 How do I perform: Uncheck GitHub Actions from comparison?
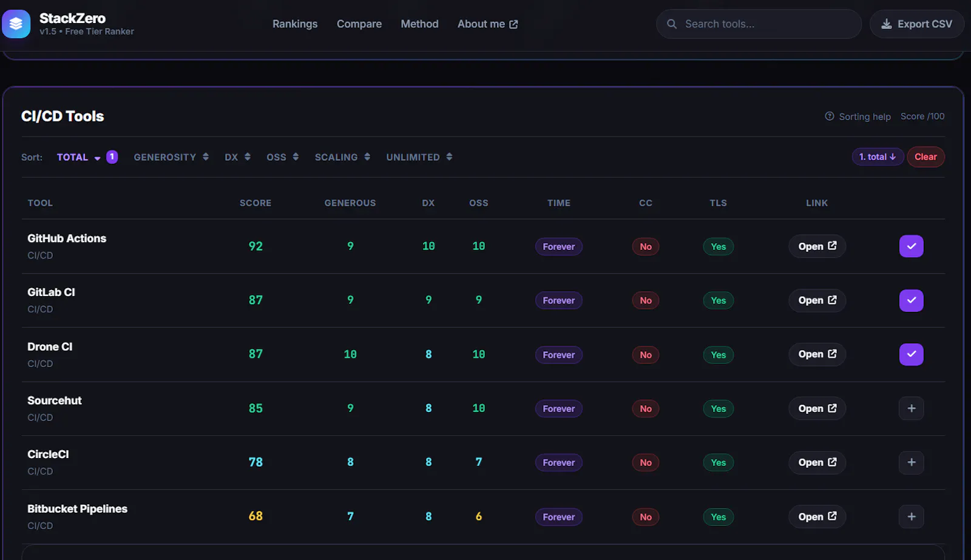pos(912,246)
